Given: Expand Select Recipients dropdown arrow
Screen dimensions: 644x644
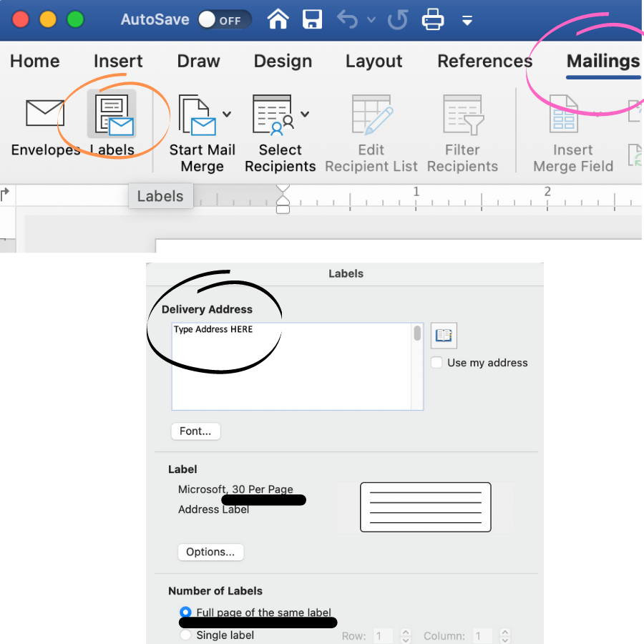Looking at the screenshot, I should (305, 114).
